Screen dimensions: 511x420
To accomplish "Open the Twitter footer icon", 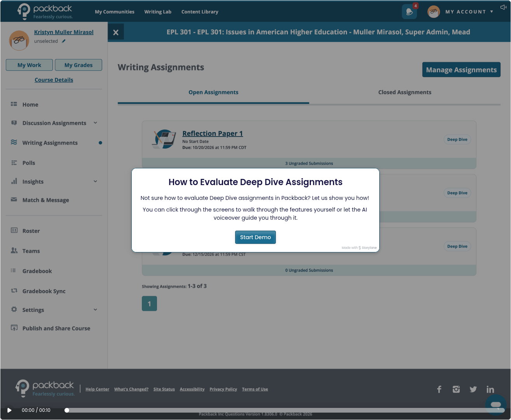I will (473, 389).
